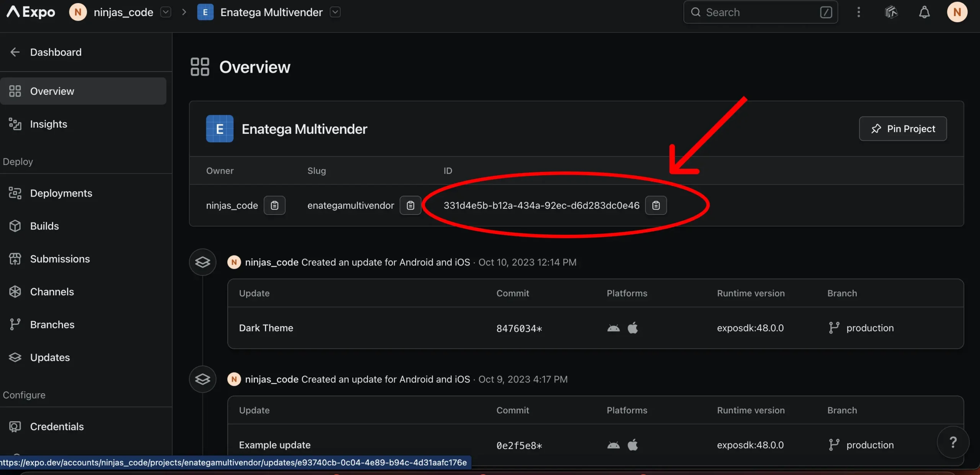
Task: Copy the owner name ninjas_code
Action: coord(274,205)
